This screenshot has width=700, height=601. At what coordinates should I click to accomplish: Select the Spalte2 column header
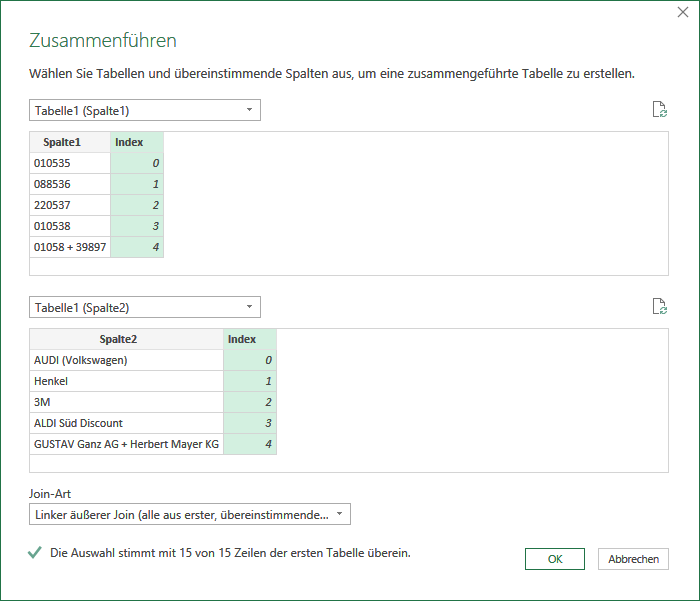click(x=126, y=339)
